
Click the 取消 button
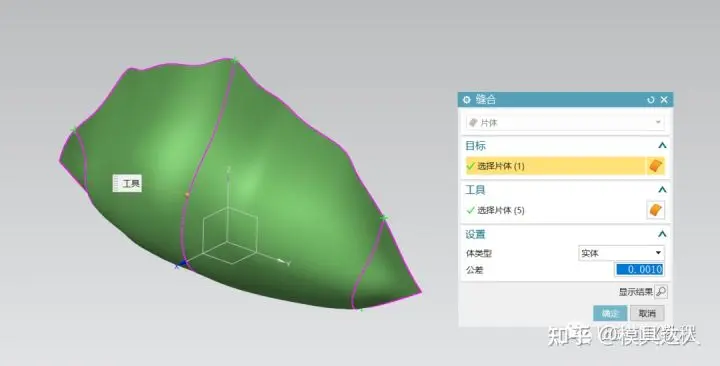[647, 314]
